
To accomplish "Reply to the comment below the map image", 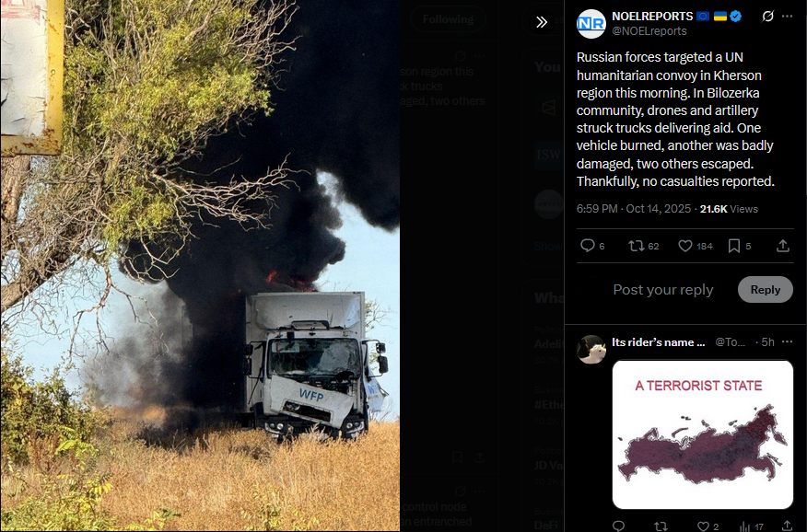I will point(619,526).
